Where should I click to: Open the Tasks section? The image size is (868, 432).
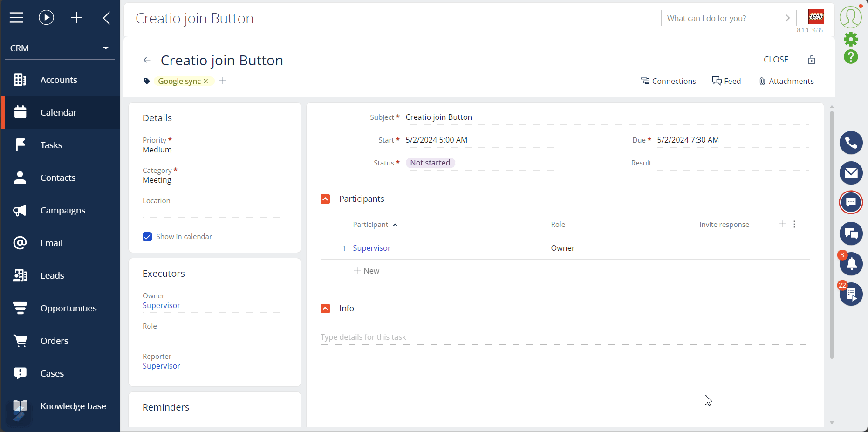[60, 145]
